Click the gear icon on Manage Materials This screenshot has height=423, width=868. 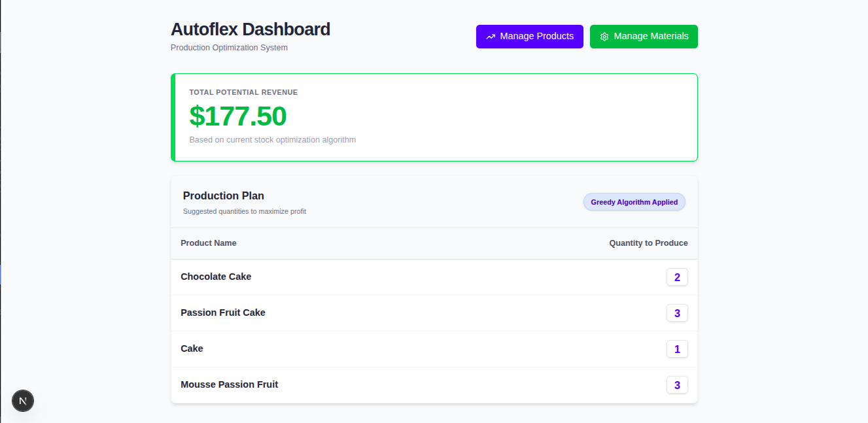pyautogui.click(x=604, y=37)
